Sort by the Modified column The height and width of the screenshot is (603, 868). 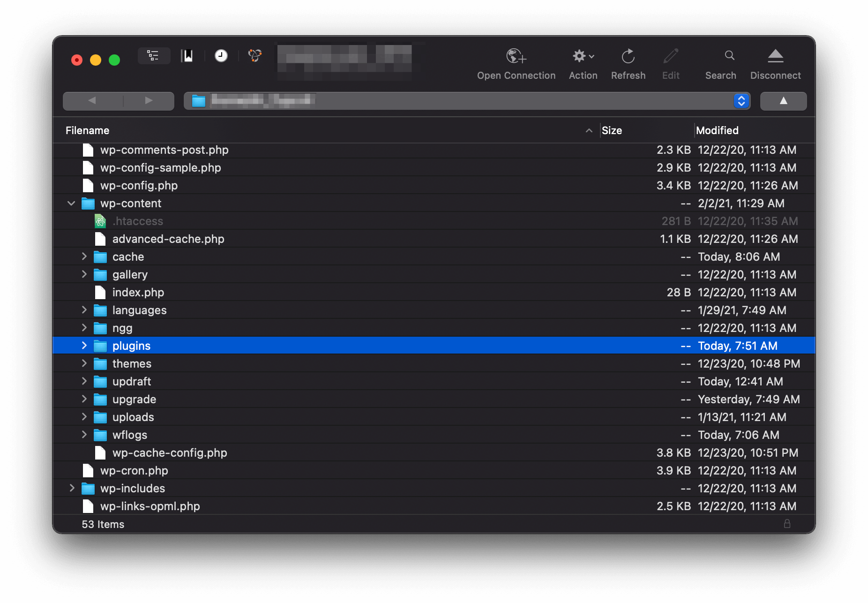[717, 130]
